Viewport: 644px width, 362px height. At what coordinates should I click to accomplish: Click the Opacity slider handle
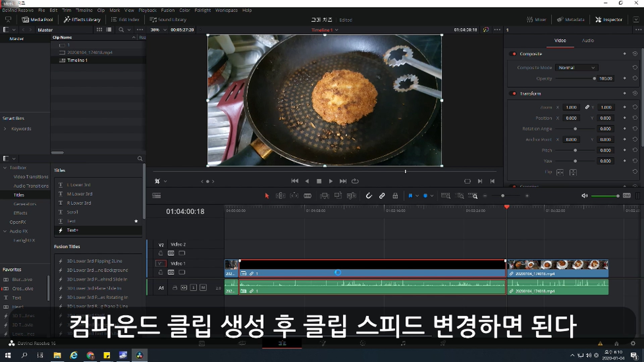point(594,78)
